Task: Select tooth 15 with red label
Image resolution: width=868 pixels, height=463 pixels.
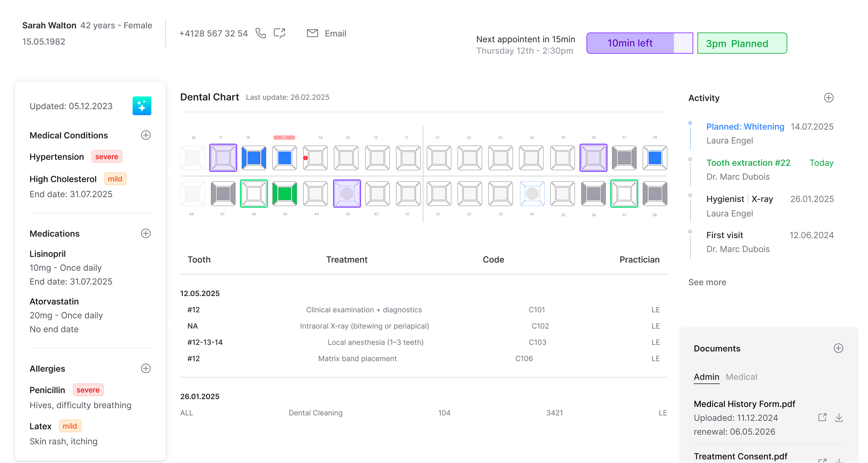Action: [x=285, y=158]
